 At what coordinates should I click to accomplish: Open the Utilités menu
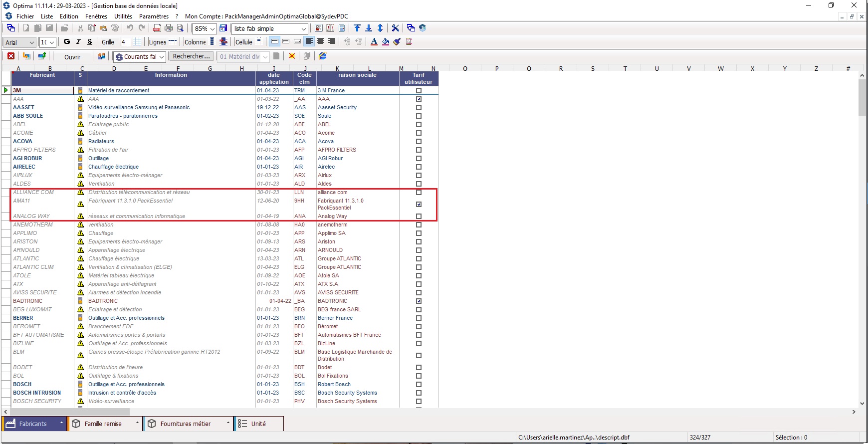pos(123,16)
